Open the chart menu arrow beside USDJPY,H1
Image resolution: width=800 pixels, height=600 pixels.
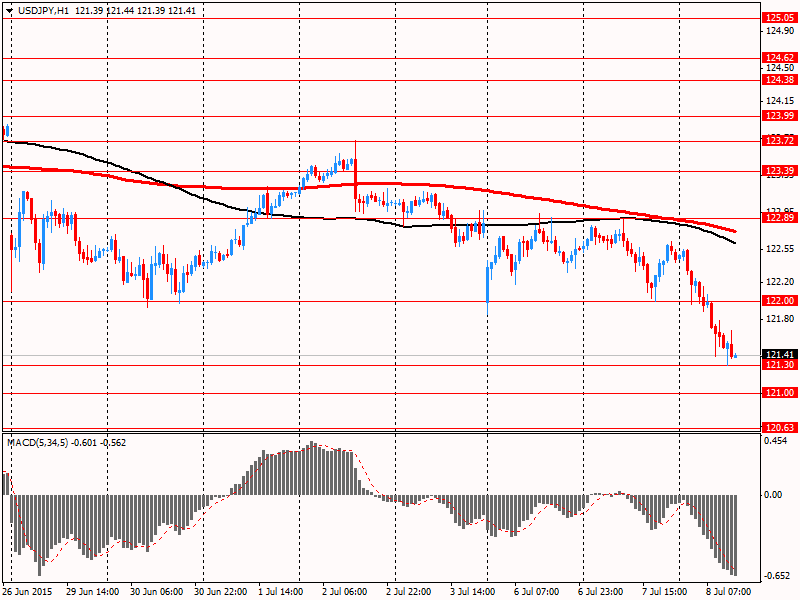10,10
